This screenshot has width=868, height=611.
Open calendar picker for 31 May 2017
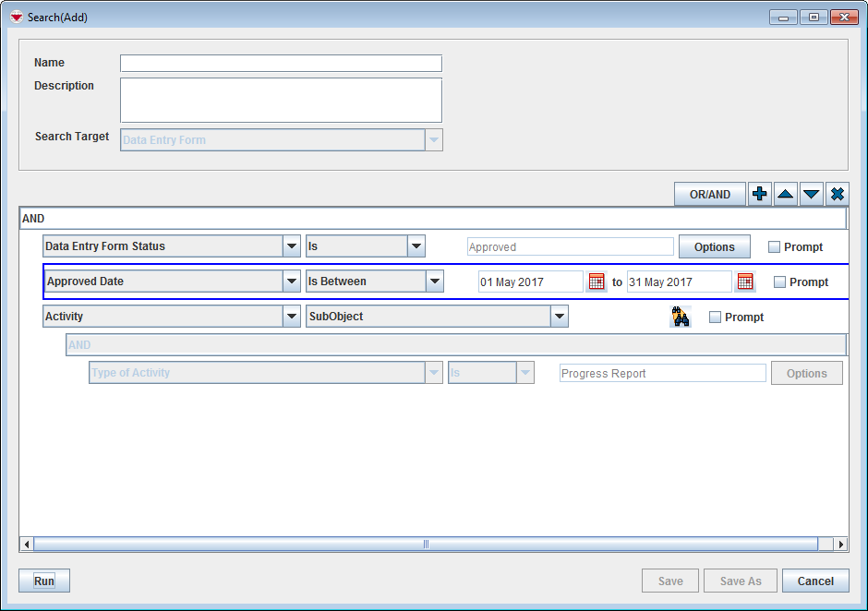coord(745,282)
